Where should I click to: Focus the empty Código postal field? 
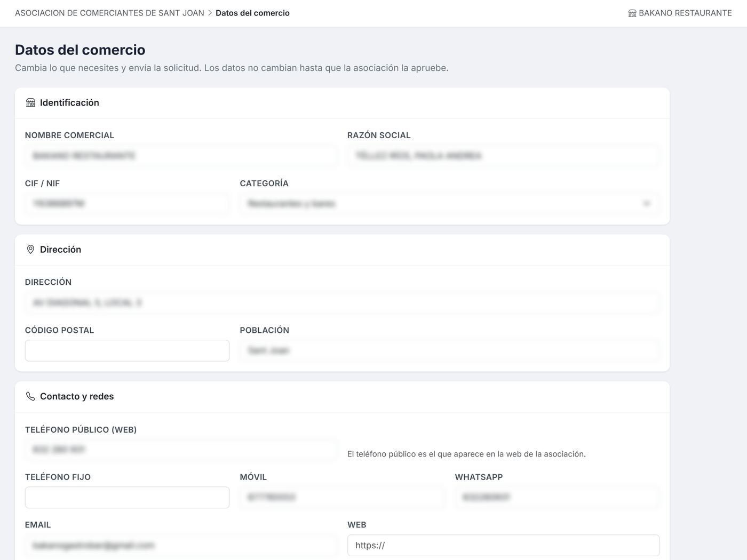click(127, 350)
